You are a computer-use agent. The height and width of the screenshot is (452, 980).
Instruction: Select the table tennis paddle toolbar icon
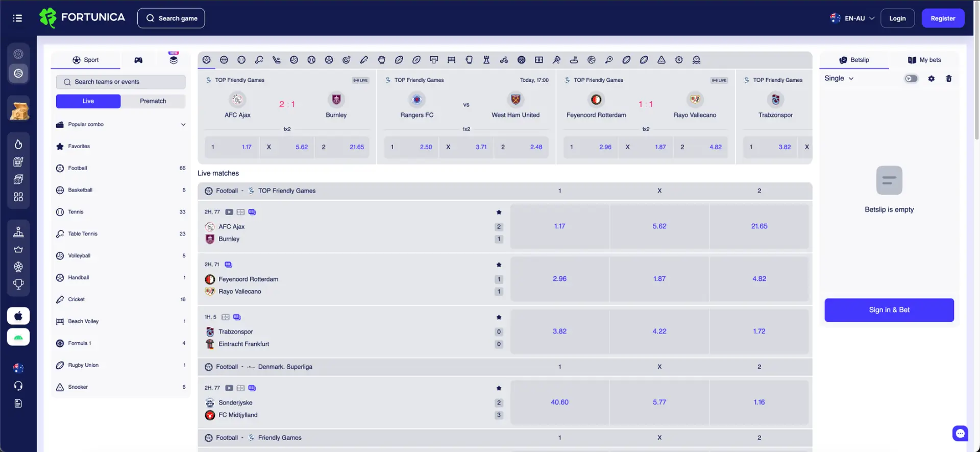coord(259,60)
